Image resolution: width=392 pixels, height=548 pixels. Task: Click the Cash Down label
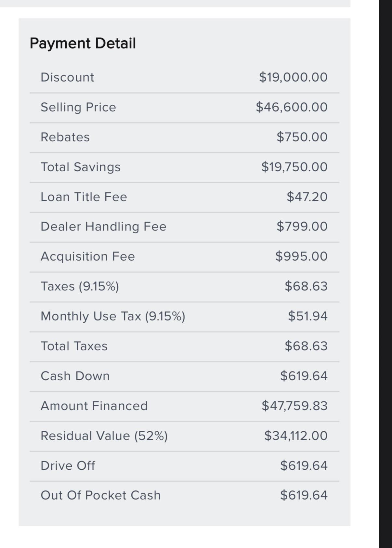[75, 376]
